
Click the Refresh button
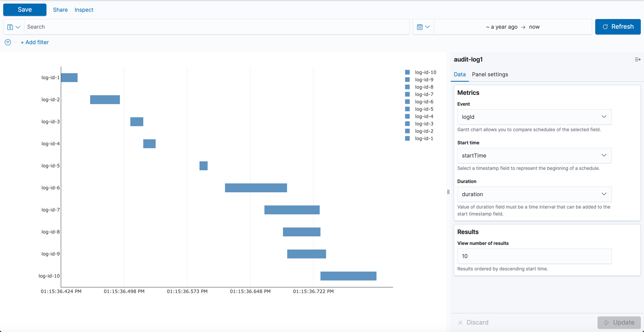pos(618,27)
